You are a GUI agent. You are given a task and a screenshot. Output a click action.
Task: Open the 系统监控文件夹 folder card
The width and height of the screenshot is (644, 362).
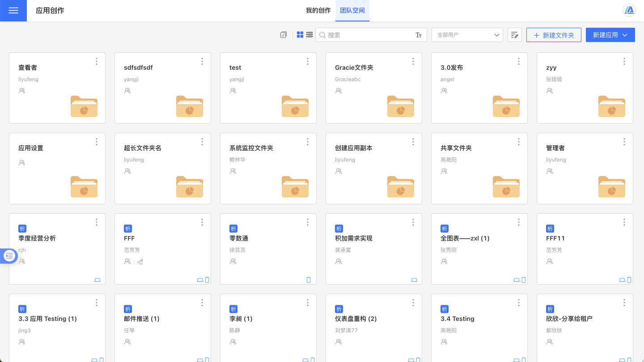(268, 168)
